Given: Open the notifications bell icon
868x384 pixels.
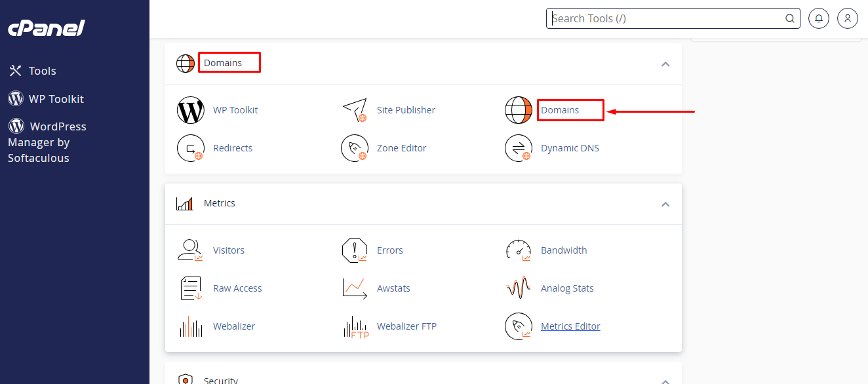Looking at the screenshot, I should (818, 18).
